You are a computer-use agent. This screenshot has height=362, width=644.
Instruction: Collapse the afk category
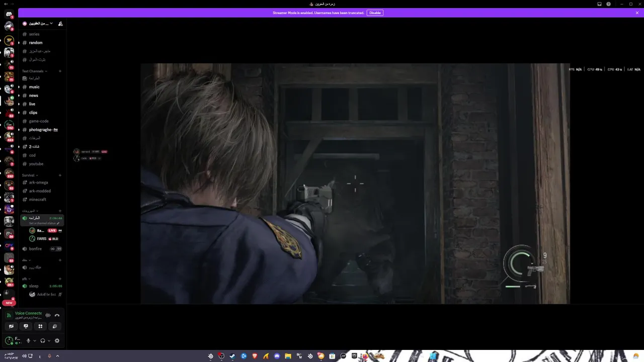[25, 279]
